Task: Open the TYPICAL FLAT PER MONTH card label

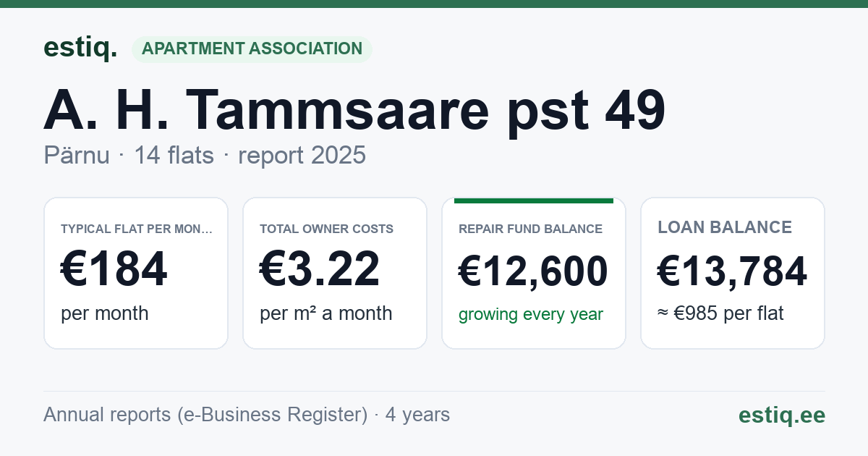Action: (x=137, y=229)
